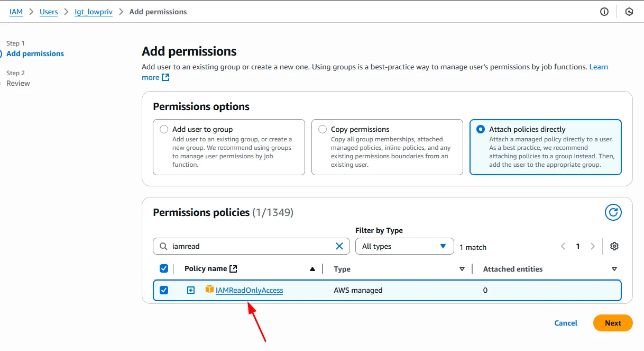
Task: Uncheck the IAMReadOnlyAccess policy checkbox
Action: (x=164, y=290)
